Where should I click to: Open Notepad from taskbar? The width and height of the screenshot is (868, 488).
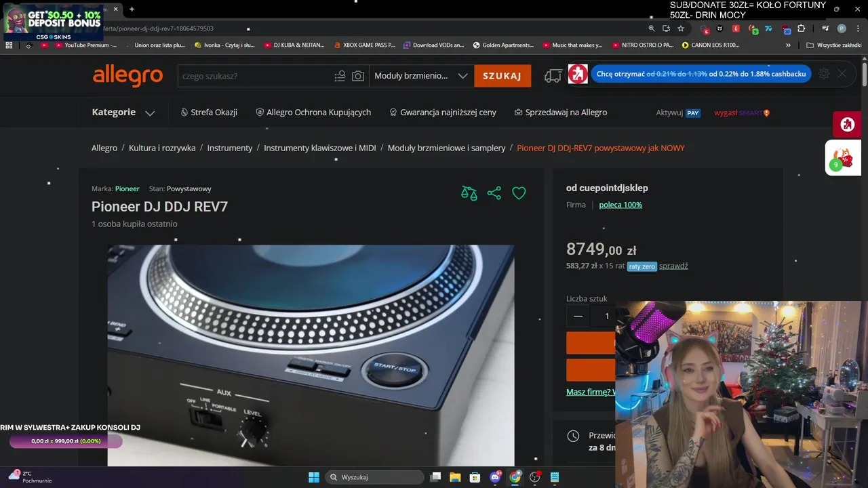click(x=555, y=477)
